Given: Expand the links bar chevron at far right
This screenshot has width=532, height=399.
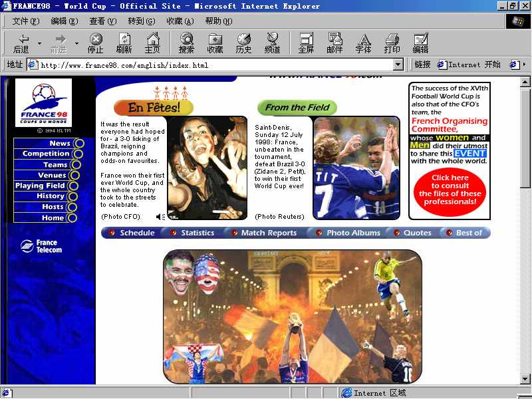Looking at the screenshot, I should point(525,65).
